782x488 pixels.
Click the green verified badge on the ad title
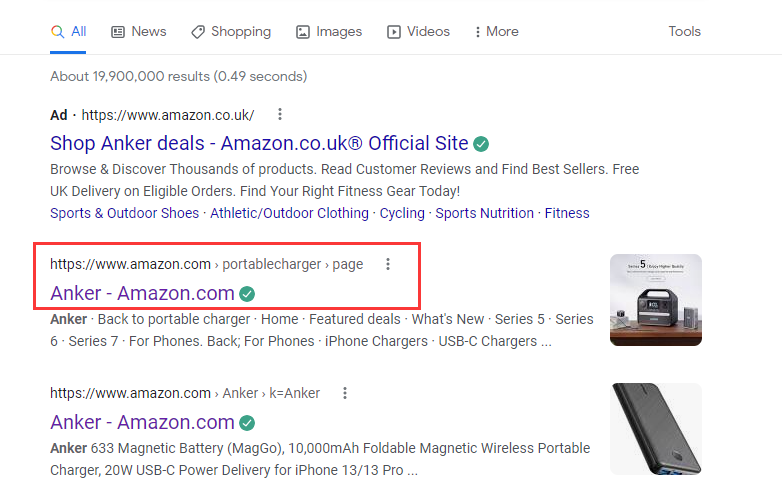tap(481, 143)
